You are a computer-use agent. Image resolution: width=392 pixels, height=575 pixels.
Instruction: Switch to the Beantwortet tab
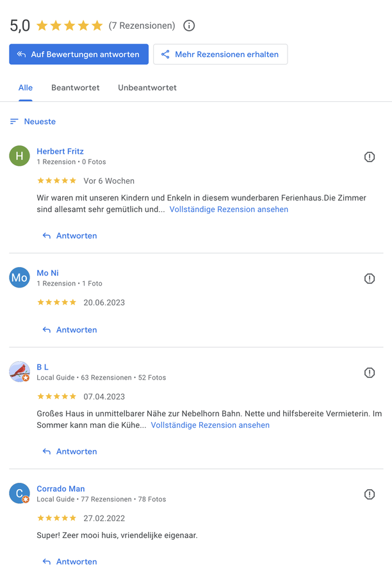pyautogui.click(x=76, y=88)
